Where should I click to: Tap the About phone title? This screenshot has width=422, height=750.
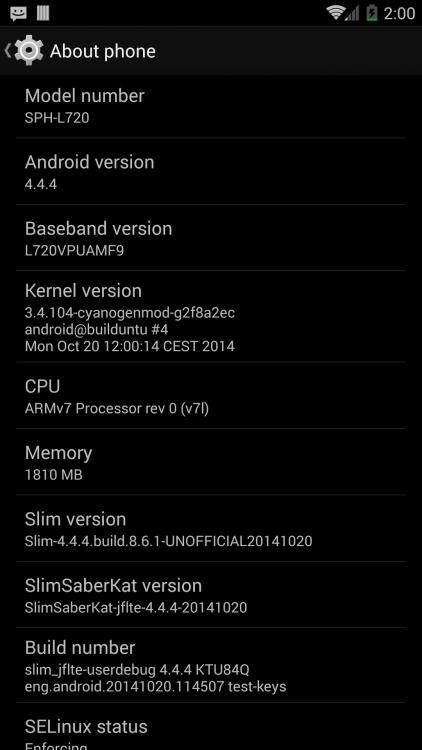point(102,51)
